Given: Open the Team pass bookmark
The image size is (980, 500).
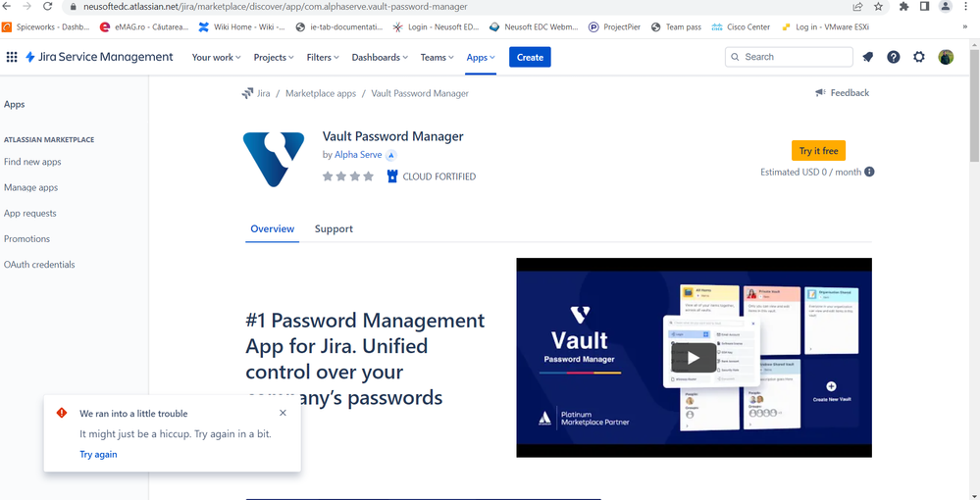Looking at the screenshot, I should click(676, 26).
